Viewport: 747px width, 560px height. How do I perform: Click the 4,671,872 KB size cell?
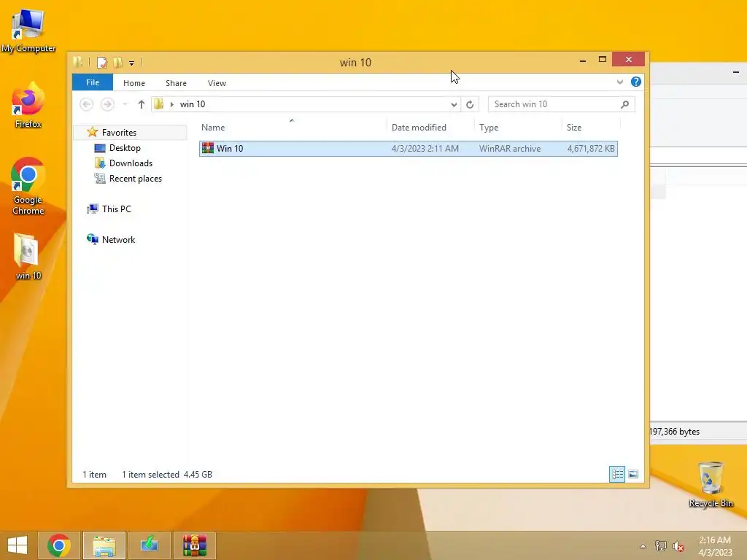coord(591,149)
